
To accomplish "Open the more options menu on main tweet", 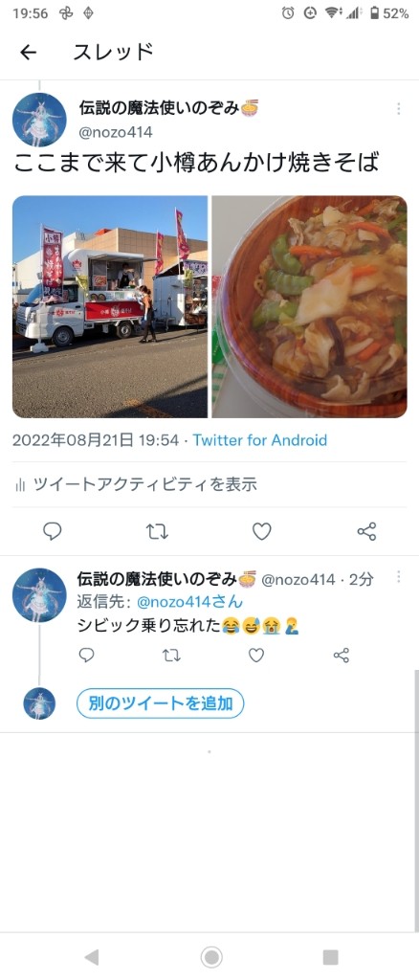I will point(398,109).
